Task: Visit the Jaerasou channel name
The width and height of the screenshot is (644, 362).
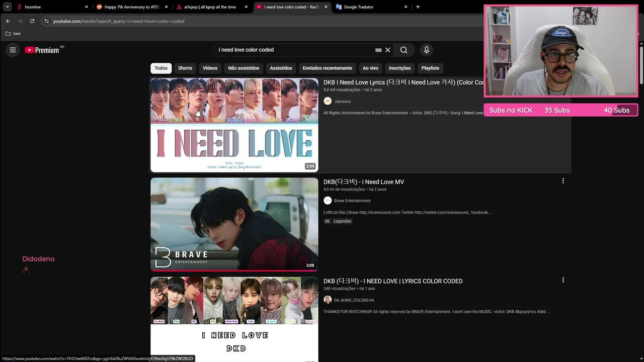Action: coord(343,102)
